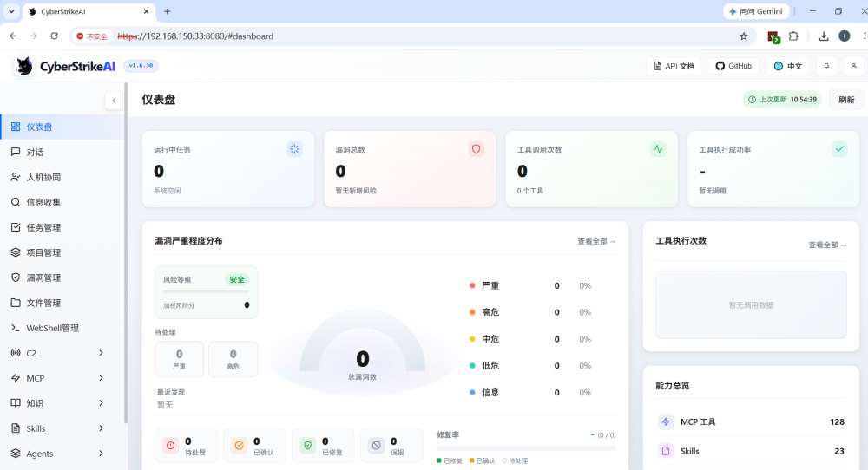Open WebShell管理 in the sidebar
Image resolution: width=868 pixels, height=470 pixels.
pos(62,328)
